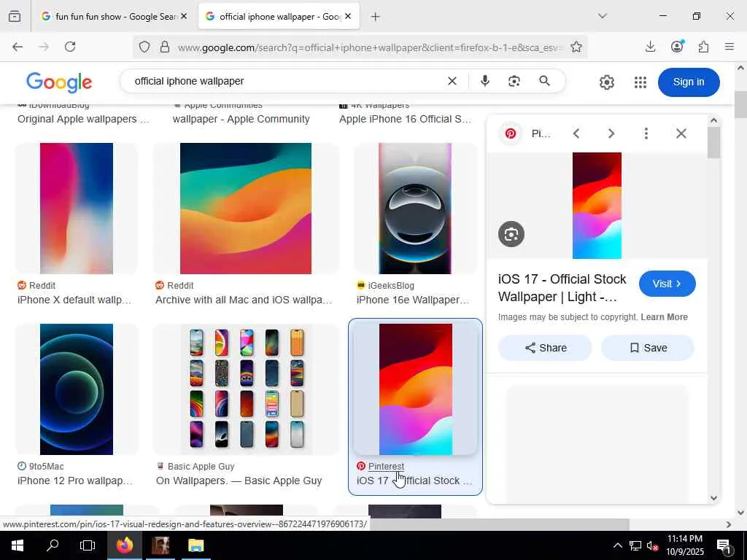Click the Sign in button

(689, 82)
